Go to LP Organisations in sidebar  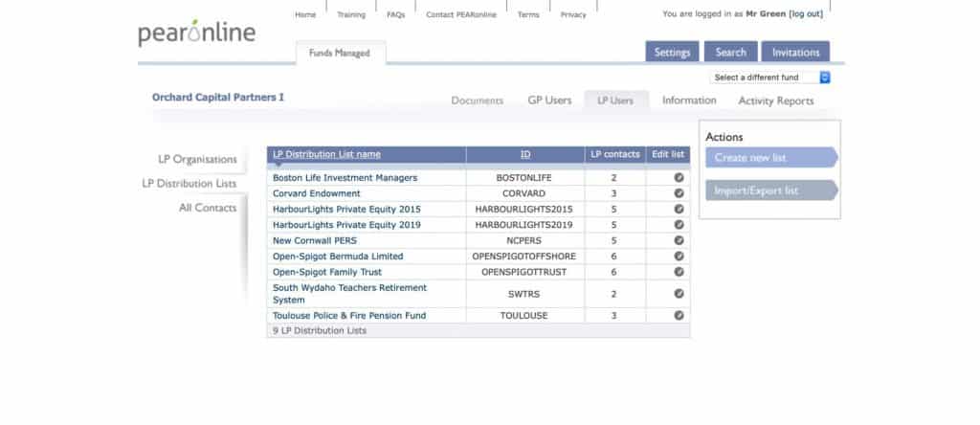point(197,159)
